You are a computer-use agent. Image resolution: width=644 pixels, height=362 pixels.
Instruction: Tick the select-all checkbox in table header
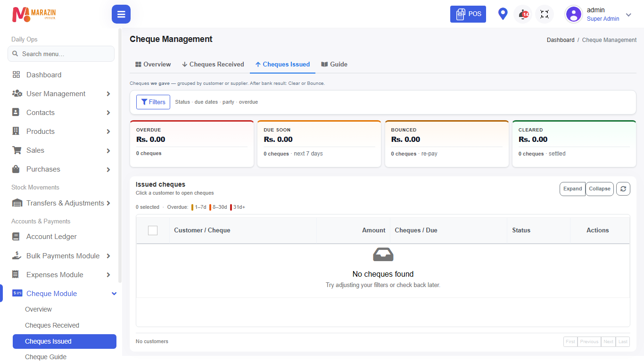[x=153, y=230]
